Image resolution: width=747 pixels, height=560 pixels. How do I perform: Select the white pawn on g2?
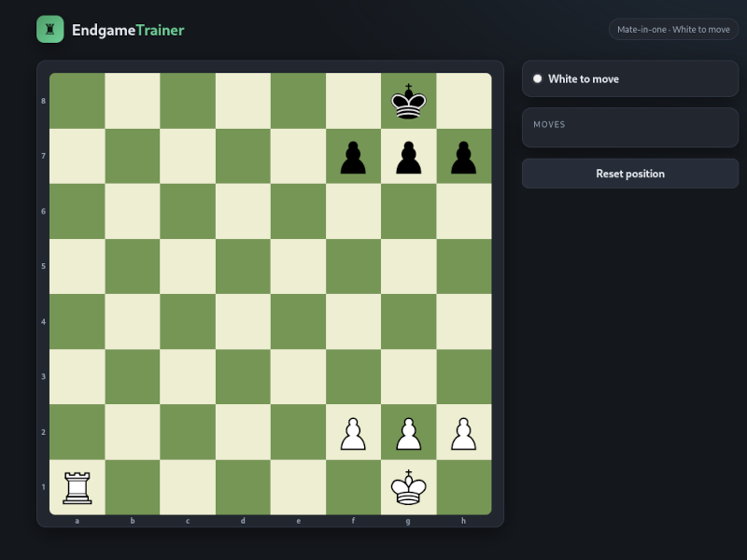click(x=408, y=434)
